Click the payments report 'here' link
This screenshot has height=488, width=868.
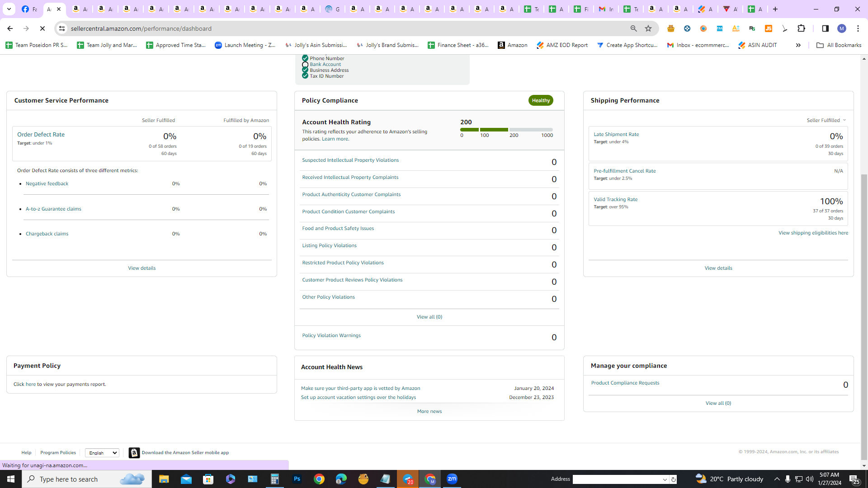point(30,384)
